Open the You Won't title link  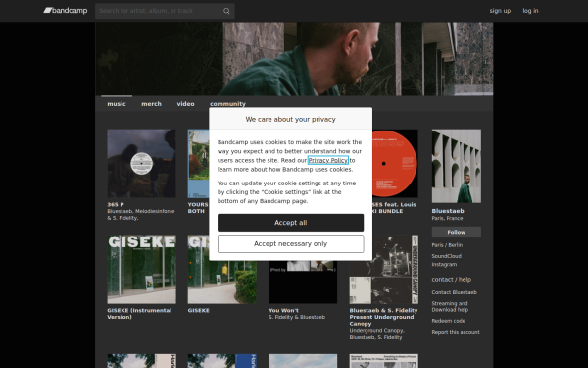click(283, 310)
